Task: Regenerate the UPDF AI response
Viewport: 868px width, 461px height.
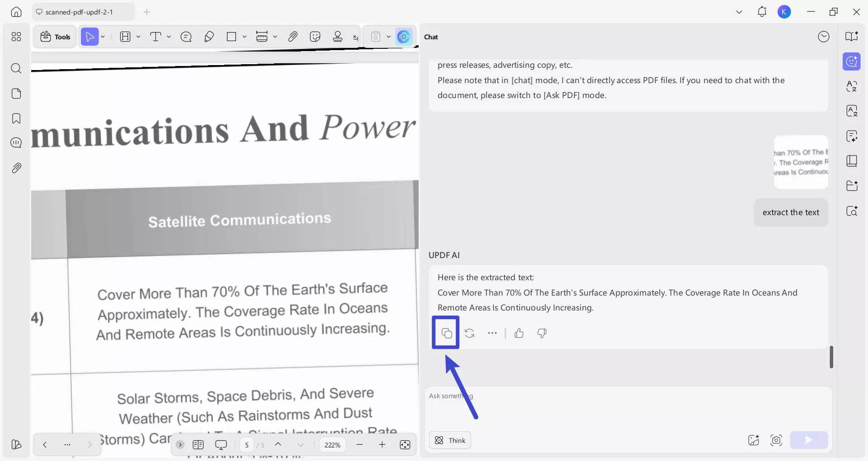Action: (x=469, y=334)
